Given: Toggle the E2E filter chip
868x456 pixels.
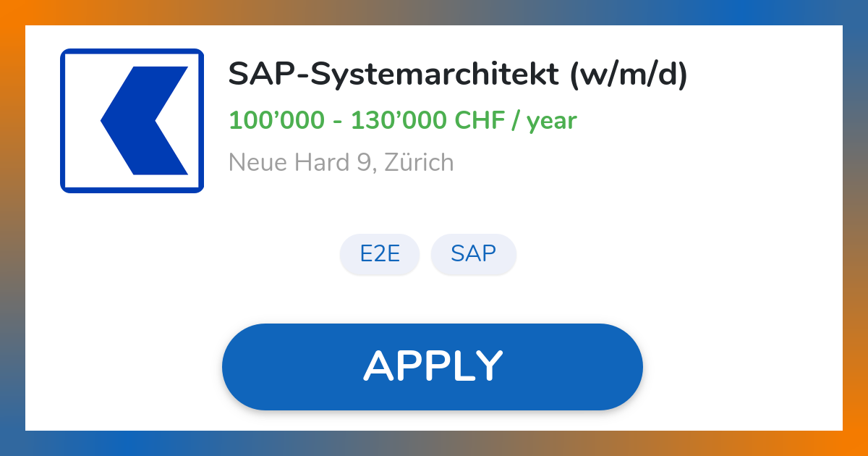Looking at the screenshot, I should coord(379,254).
